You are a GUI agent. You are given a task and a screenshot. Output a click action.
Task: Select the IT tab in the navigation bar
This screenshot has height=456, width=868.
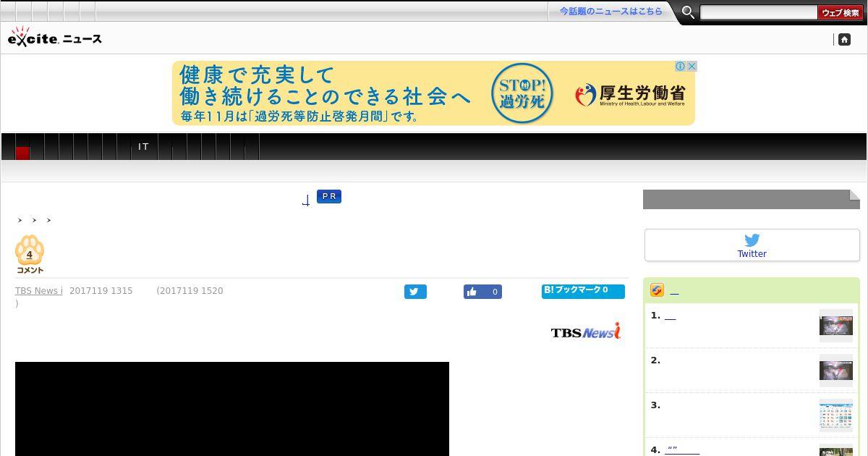[143, 146]
